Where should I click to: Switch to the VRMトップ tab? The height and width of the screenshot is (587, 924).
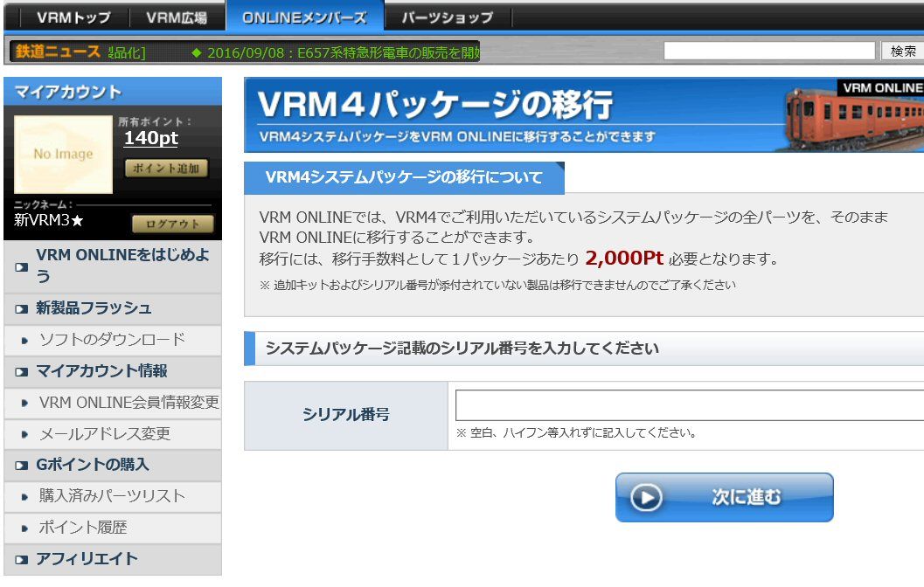pos(73,15)
